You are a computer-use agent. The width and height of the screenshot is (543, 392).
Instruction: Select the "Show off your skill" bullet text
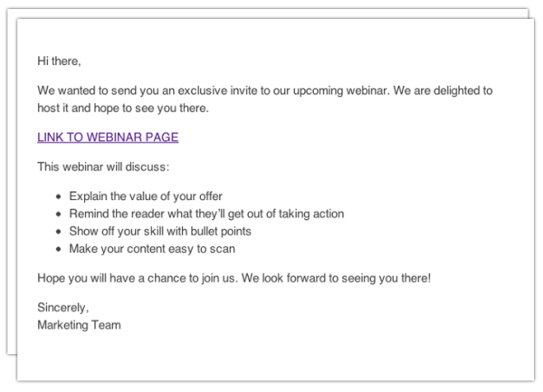[159, 231]
